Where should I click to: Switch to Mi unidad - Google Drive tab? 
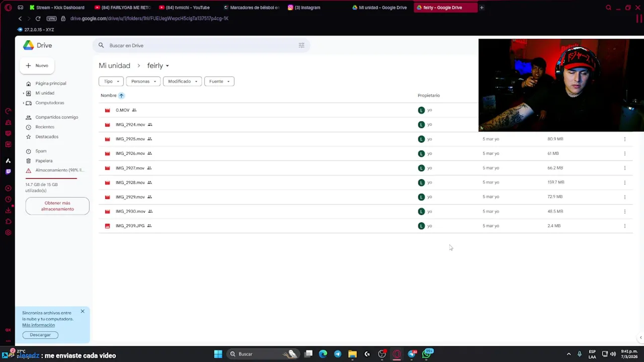pyautogui.click(x=379, y=8)
